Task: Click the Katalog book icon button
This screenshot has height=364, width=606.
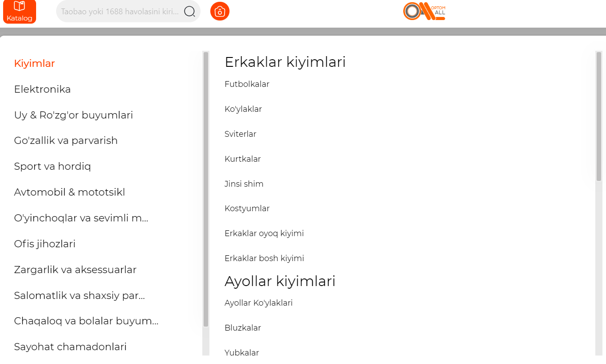Action: [19, 12]
